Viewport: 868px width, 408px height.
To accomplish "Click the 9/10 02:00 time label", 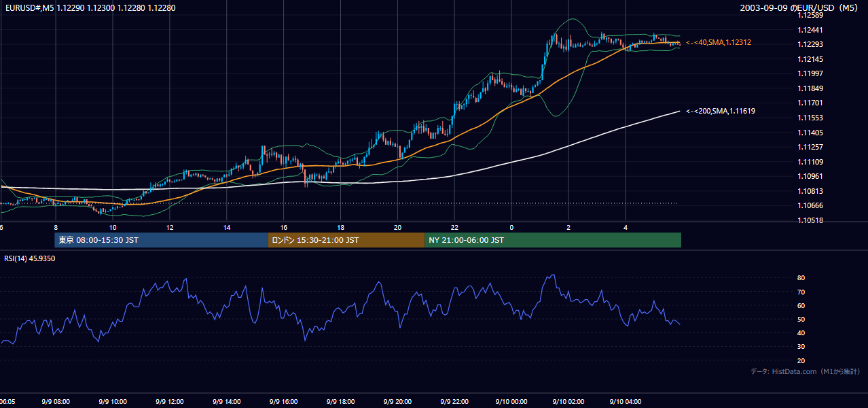I will (568, 402).
